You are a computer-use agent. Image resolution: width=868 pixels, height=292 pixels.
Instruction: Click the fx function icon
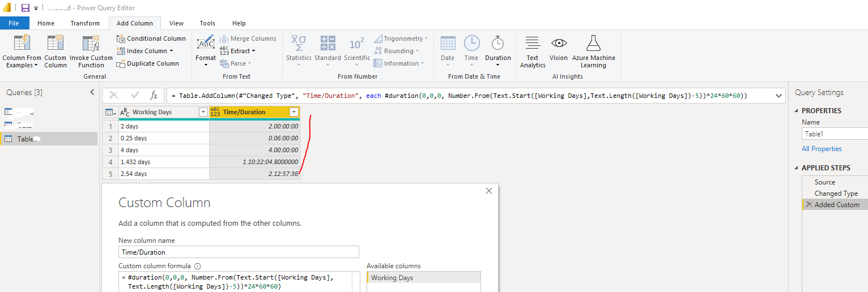154,96
